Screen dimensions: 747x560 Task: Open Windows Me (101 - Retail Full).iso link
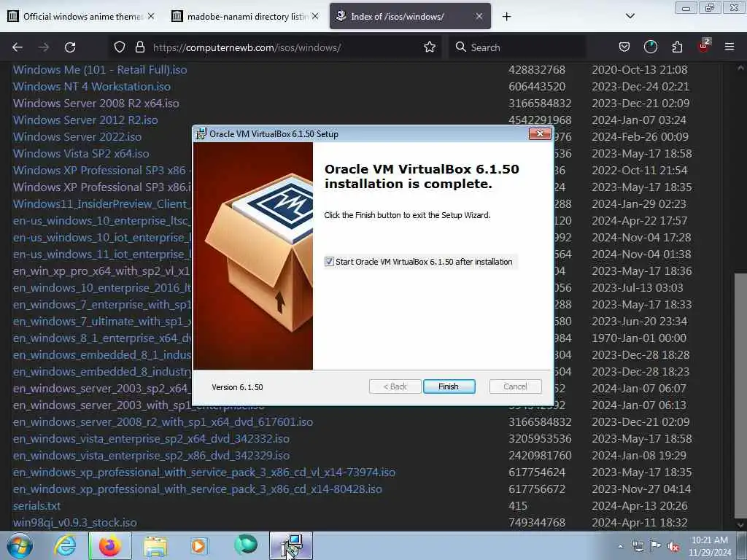[100, 69]
